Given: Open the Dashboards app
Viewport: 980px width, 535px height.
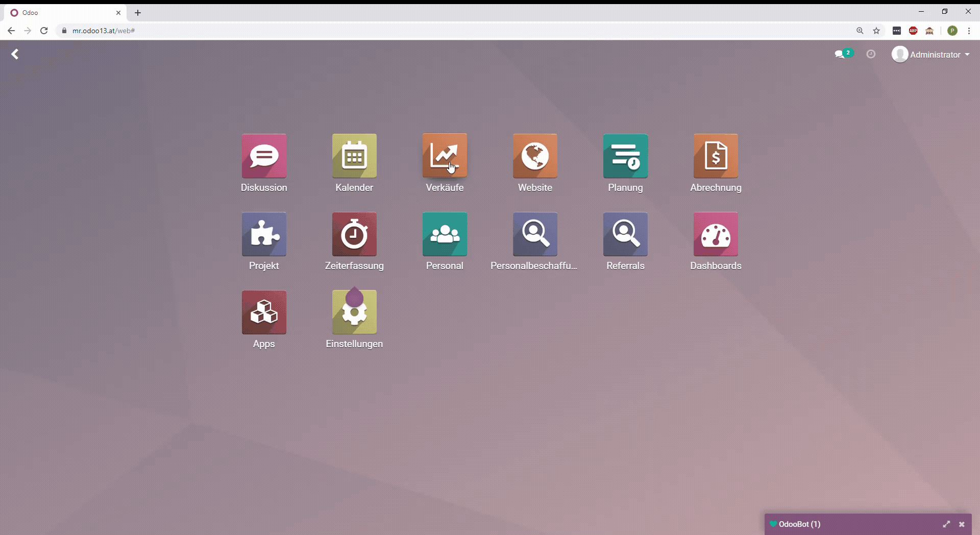Looking at the screenshot, I should [716, 234].
